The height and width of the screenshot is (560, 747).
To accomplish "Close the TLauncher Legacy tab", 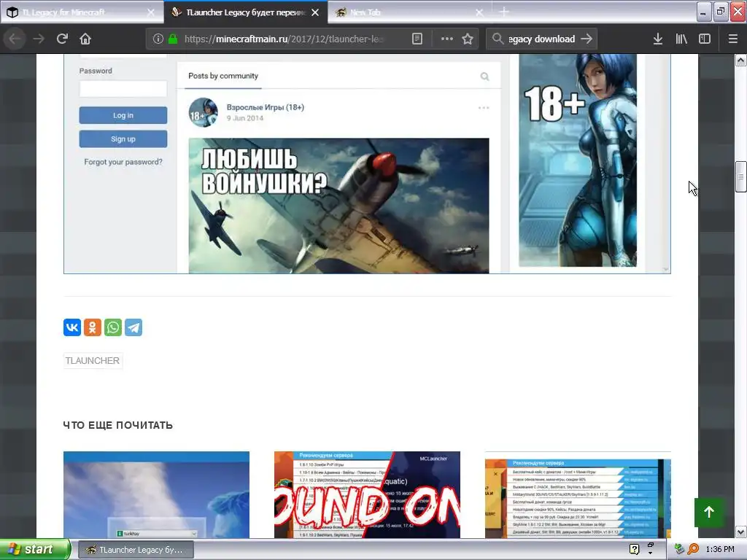I will (x=315, y=12).
